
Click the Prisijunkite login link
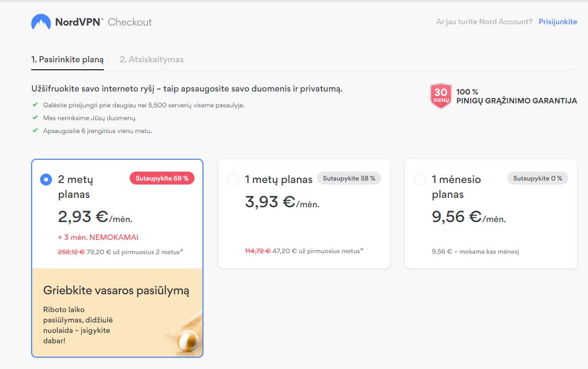pos(557,22)
